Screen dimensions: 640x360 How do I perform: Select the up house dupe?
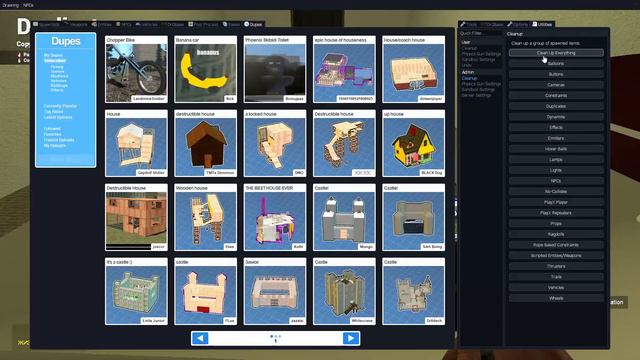point(414,143)
